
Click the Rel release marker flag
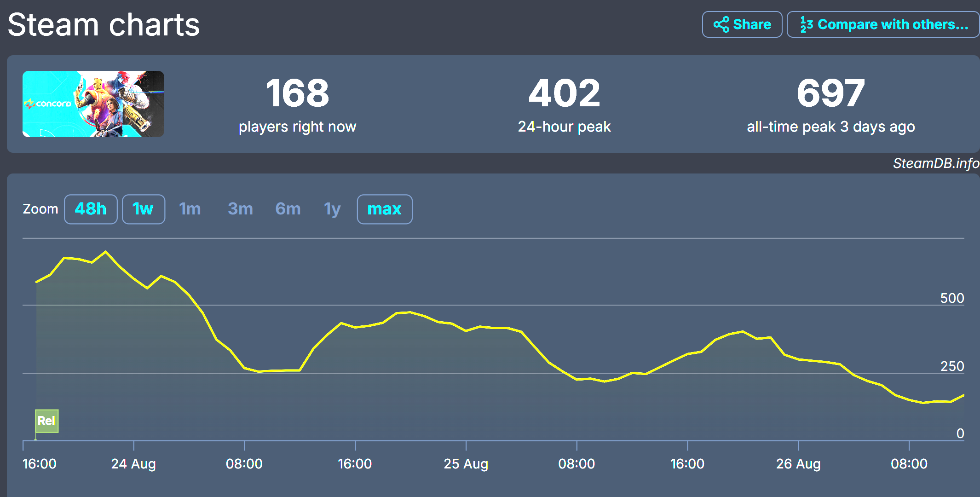[x=46, y=421]
